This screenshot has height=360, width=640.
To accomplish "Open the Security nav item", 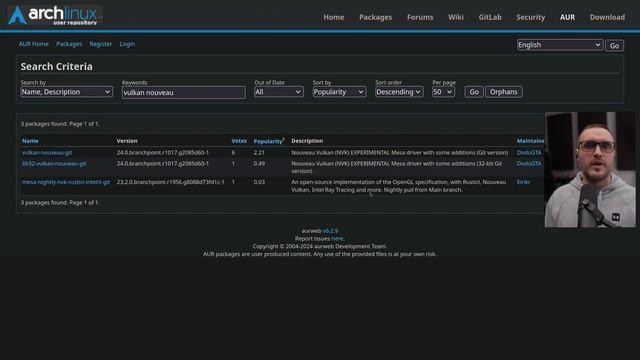I will point(530,17).
